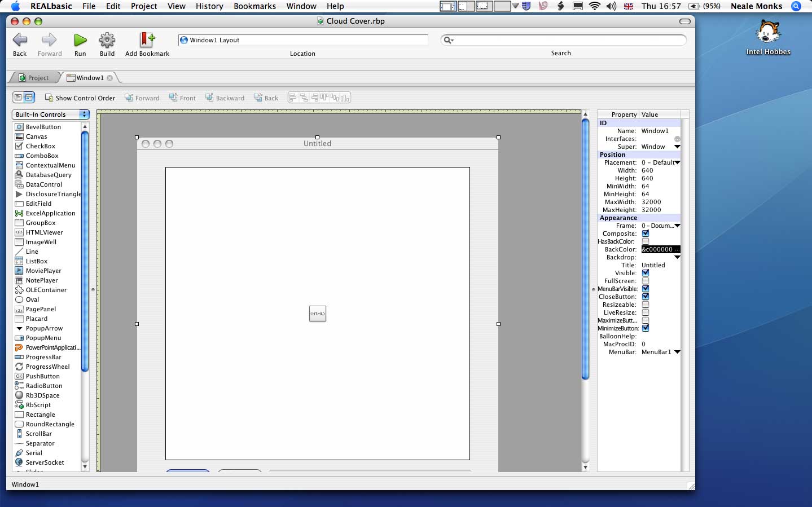Select the HTMLViewer control icon in the list

(x=19, y=232)
